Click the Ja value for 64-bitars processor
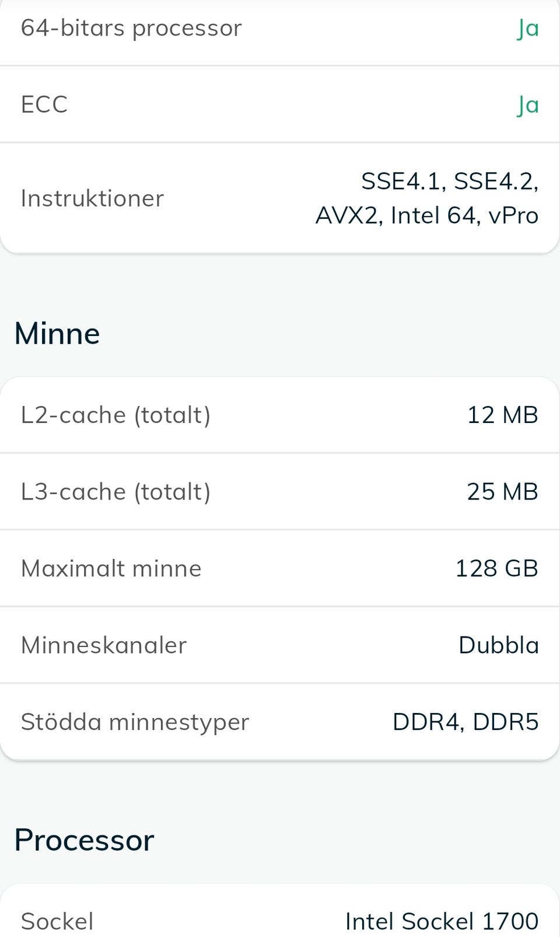Image resolution: width=560 pixels, height=937 pixels. click(x=528, y=28)
